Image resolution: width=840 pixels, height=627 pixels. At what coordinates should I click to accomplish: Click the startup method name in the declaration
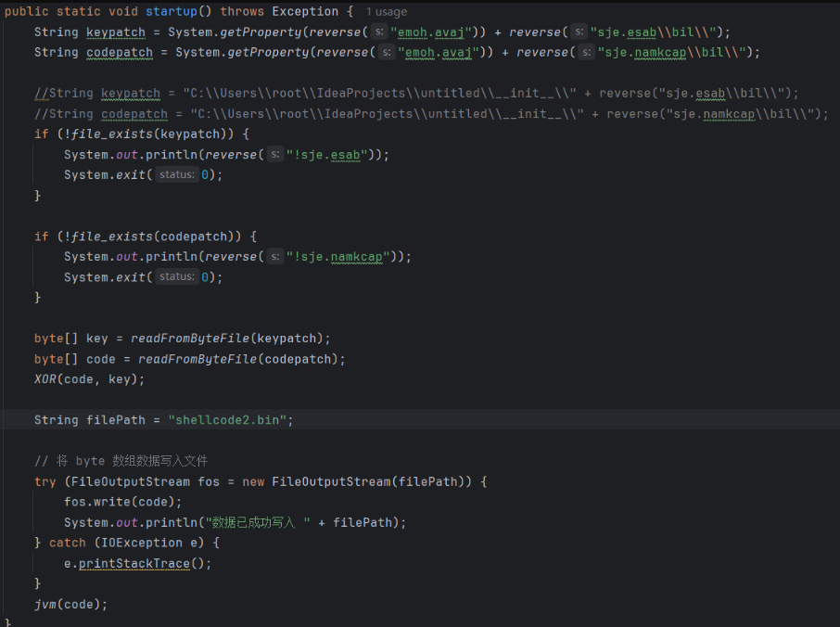tap(172, 11)
